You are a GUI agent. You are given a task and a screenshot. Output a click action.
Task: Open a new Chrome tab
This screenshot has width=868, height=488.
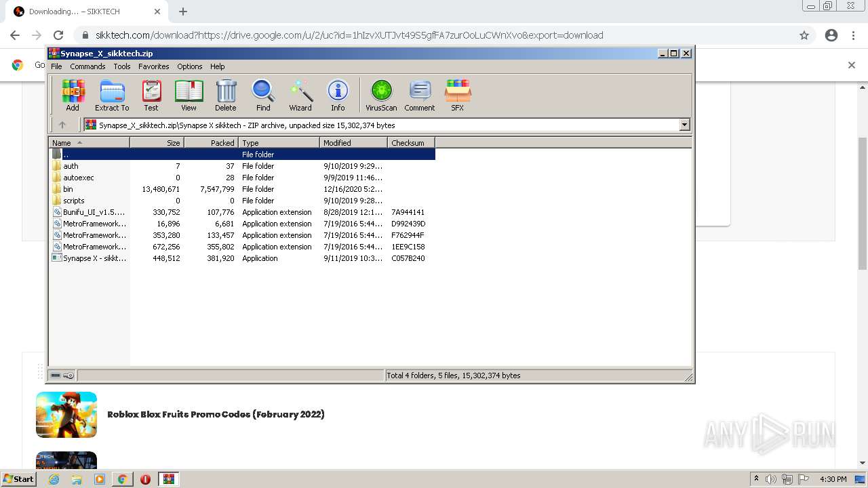[183, 12]
